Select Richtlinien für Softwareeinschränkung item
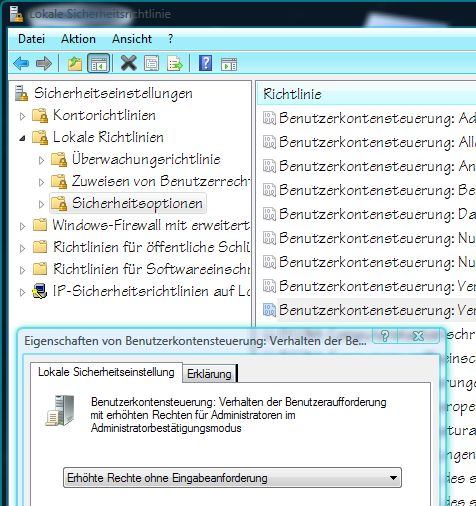The image size is (476, 506). pos(151,269)
